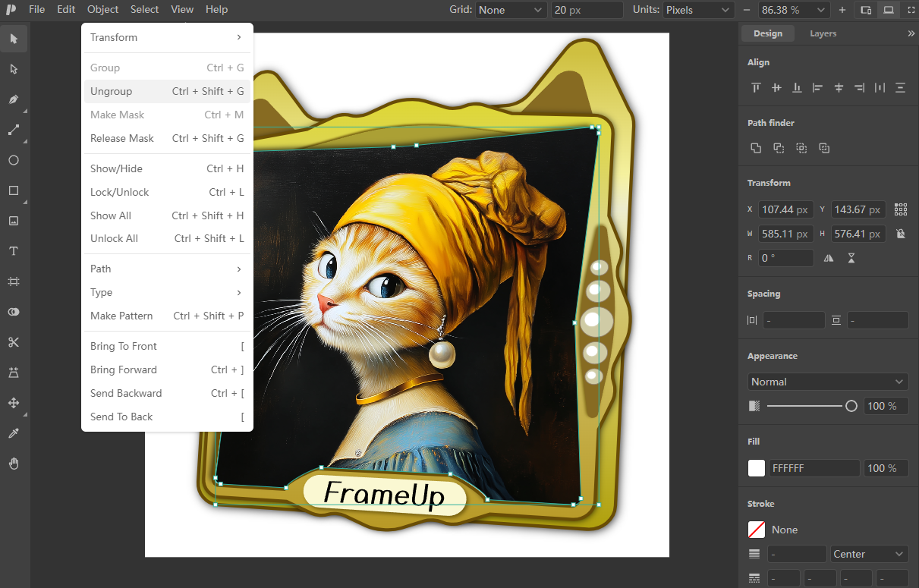Viewport: 919px width, 588px height.
Task: Open the Grid type dropdown
Action: [511, 10]
